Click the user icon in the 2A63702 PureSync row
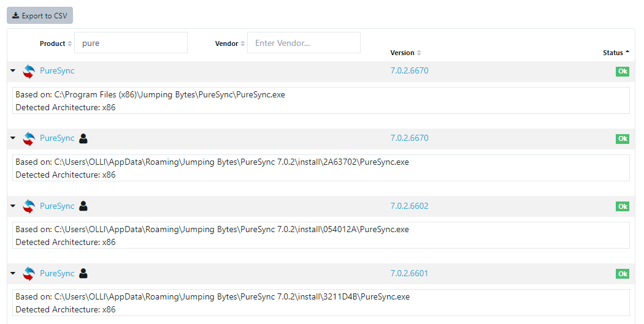The image size is (644, 324). pos(83,138)
